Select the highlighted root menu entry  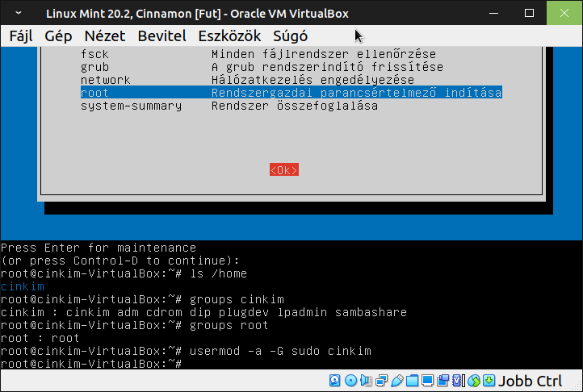click(291, 93)
